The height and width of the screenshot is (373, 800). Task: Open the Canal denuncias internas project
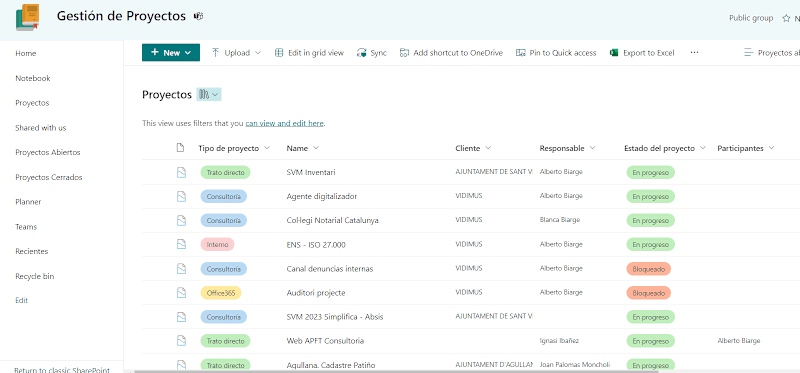click(x=330, y=268)
